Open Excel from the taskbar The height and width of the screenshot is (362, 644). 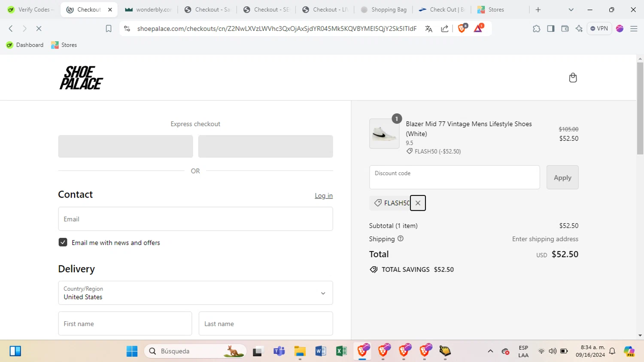pyautogui.click(x=341, y=351)
